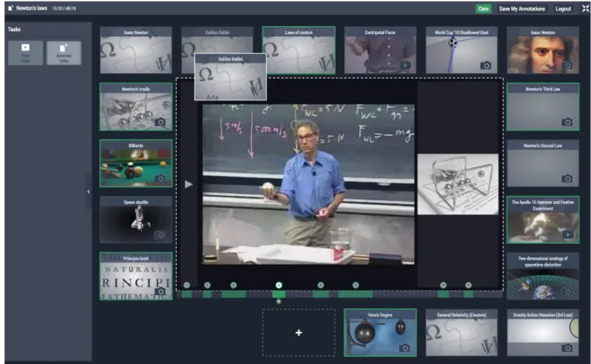
Task: Click the camera icon on spacetime distortion card
Action: [x=567, y=292]
